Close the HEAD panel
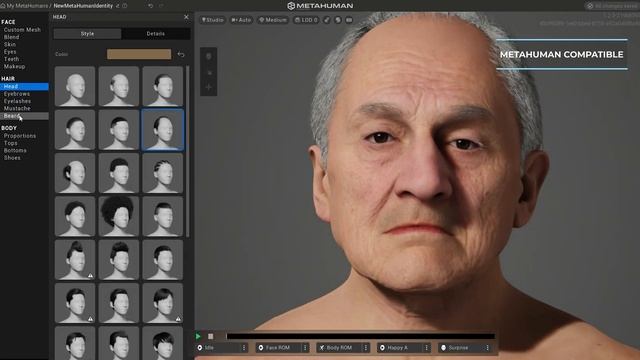This screenshot has width=640, height=360. coord(187,17)
